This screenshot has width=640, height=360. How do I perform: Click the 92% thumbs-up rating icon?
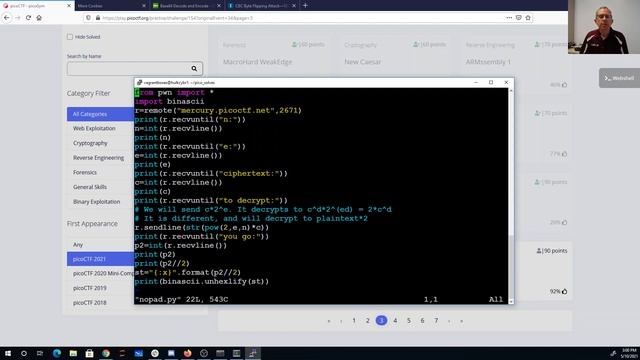point(564,291)
